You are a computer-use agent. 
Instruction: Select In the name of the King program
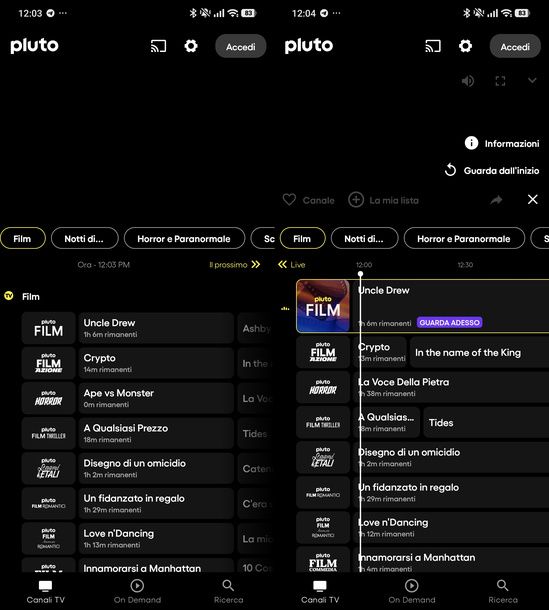[x=479, y=352]
